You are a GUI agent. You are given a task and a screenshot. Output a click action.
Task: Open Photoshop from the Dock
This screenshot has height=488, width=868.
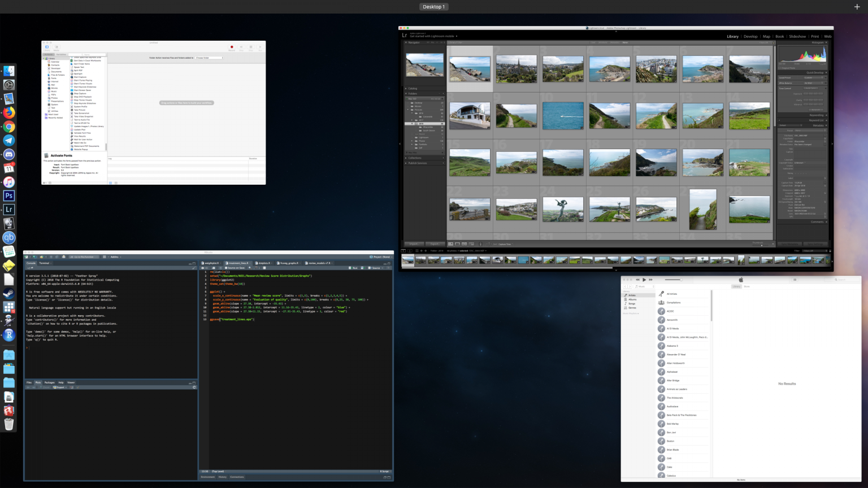(8, 195)
